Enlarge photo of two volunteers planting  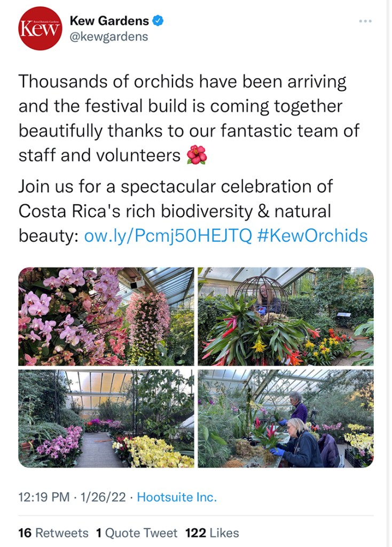coord(286,418)
